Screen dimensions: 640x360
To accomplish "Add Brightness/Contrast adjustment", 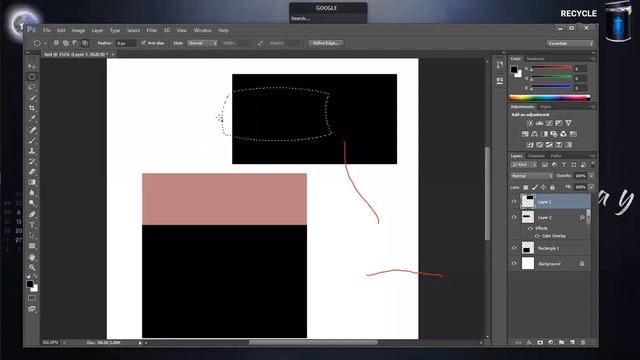I will point(529,123).
